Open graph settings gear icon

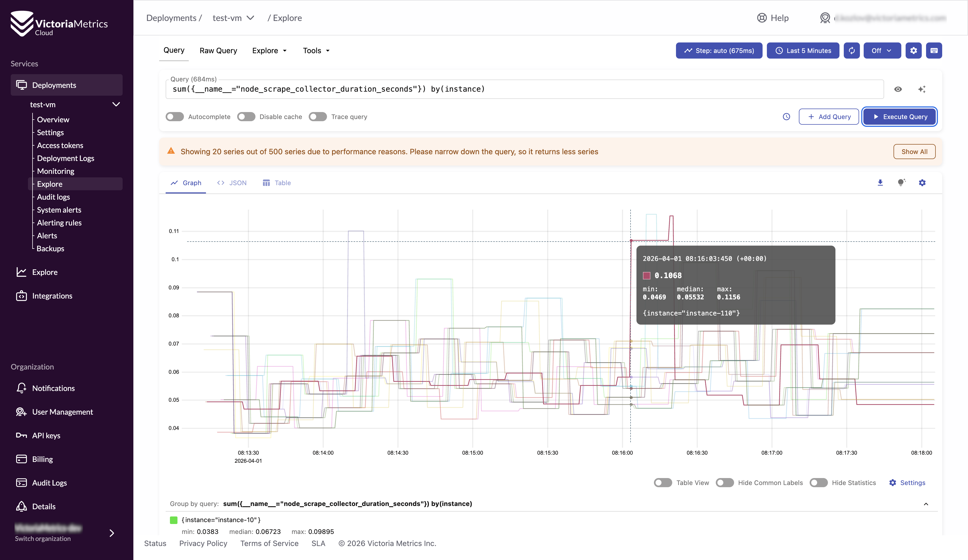(x=922, y=183)
